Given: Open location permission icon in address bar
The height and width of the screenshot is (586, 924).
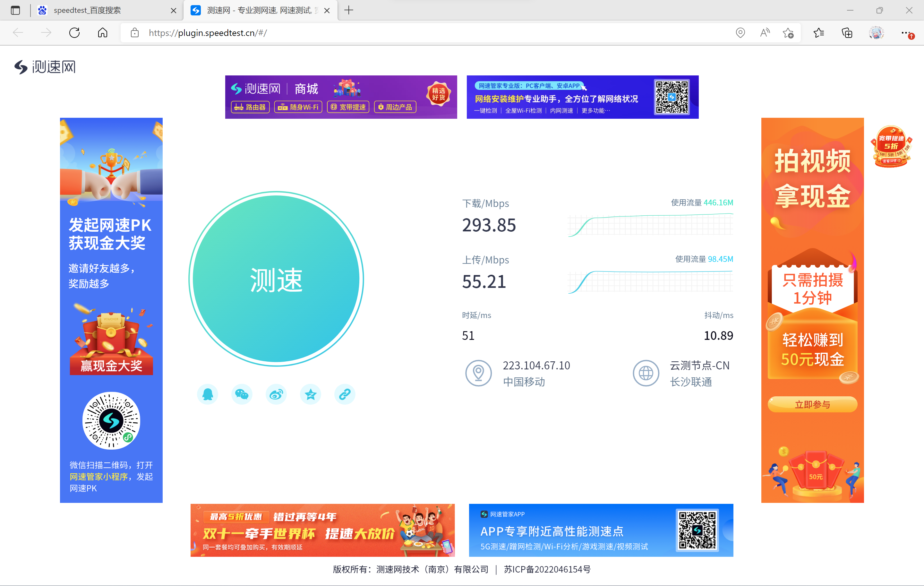Looking at the screenshot, I should pos(740,33).
